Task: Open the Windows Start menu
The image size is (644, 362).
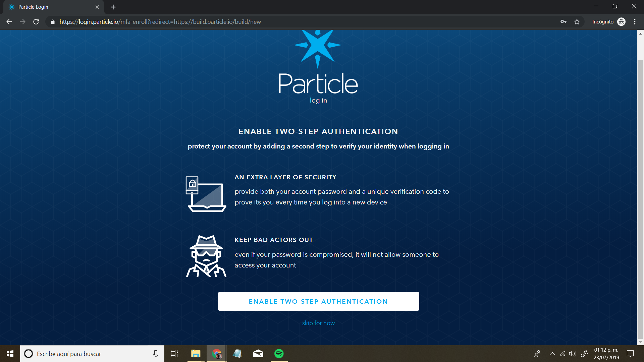Action: 10,354
